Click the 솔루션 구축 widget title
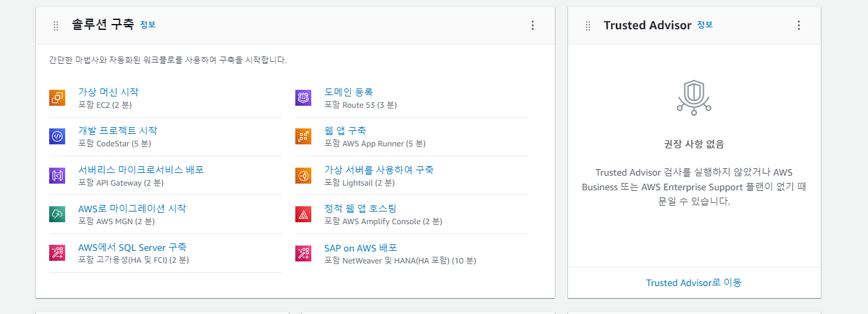The width and height of the screenshot is (868, 314). coord(102,25)
